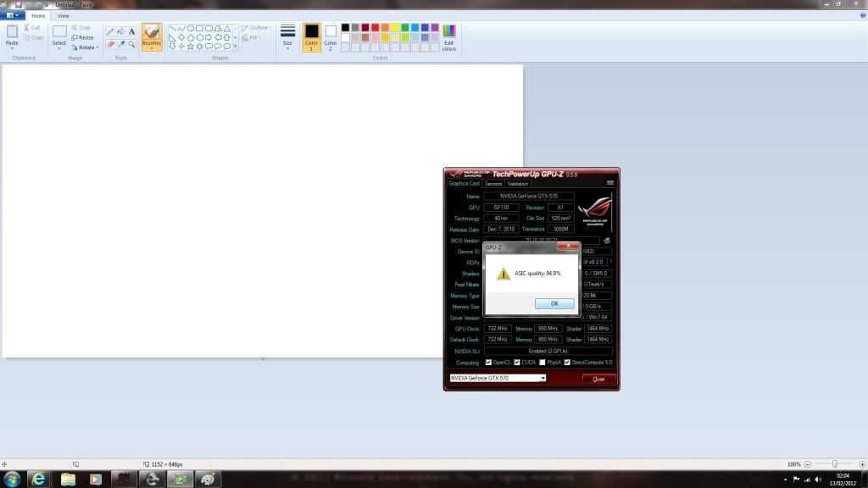The image size is (868, 488).
Task: Choose the Rectangle shape
Action: tap(199, 28)
